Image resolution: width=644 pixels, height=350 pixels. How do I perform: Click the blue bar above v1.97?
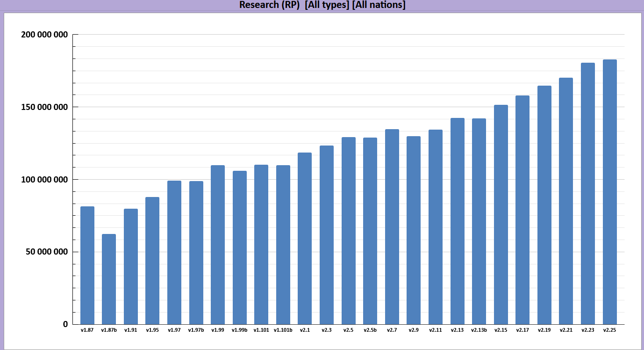tap(174, 252)
